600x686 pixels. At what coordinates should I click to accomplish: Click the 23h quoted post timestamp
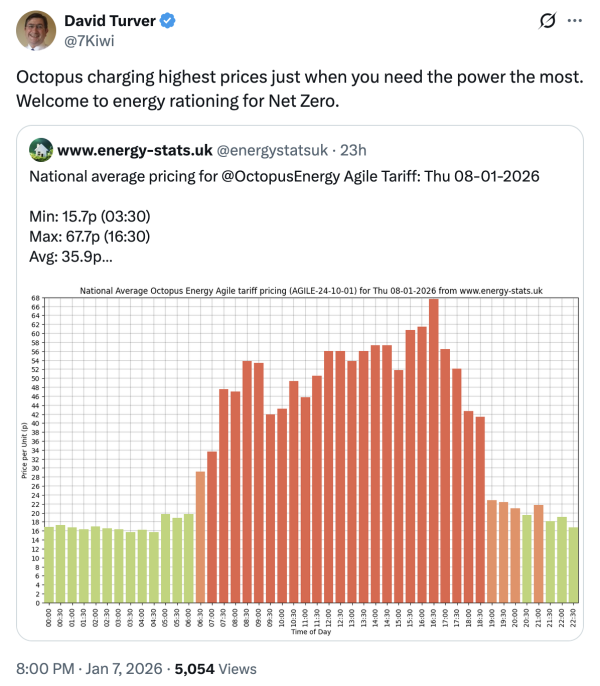tap(353, 150)
